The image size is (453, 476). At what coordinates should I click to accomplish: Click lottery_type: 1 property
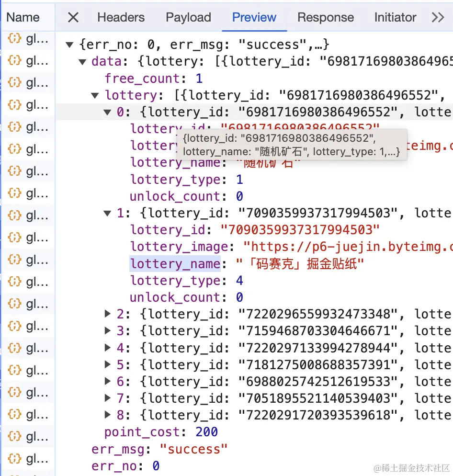coord(186,180)
